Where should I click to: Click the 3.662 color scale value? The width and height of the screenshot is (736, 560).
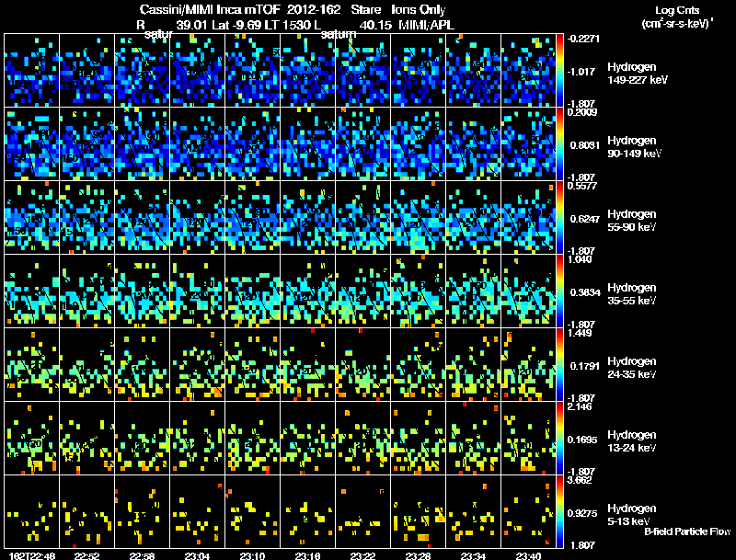pos(580,480)
